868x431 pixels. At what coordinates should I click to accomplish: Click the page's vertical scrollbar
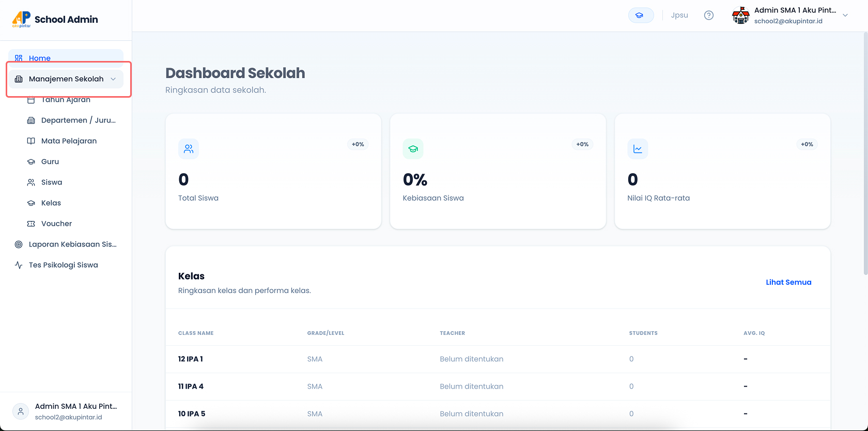[x=865, y=153]
